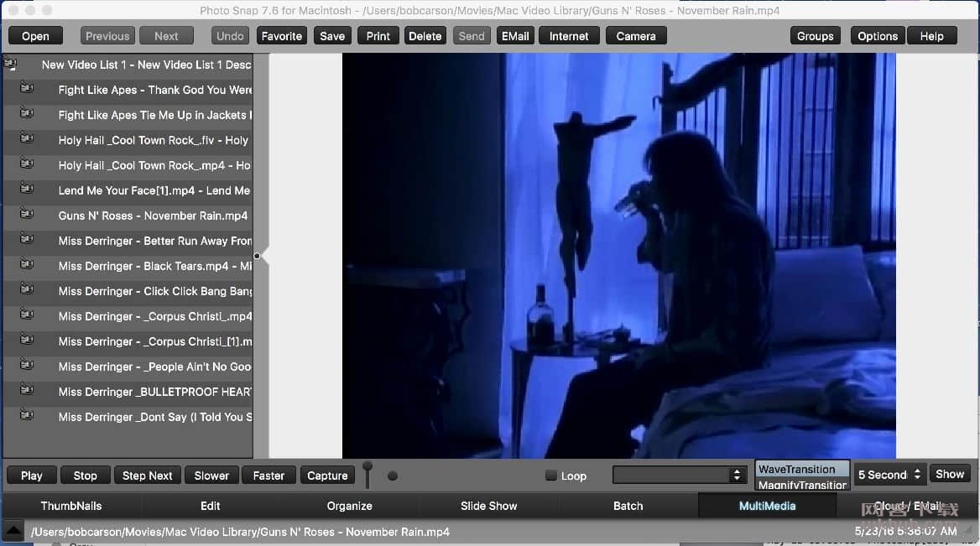The width and height of the screenshot is (980, 546).
Task: Click camera icon beside Fight Like Apes Tie Me Up
Action: (27, 113)
